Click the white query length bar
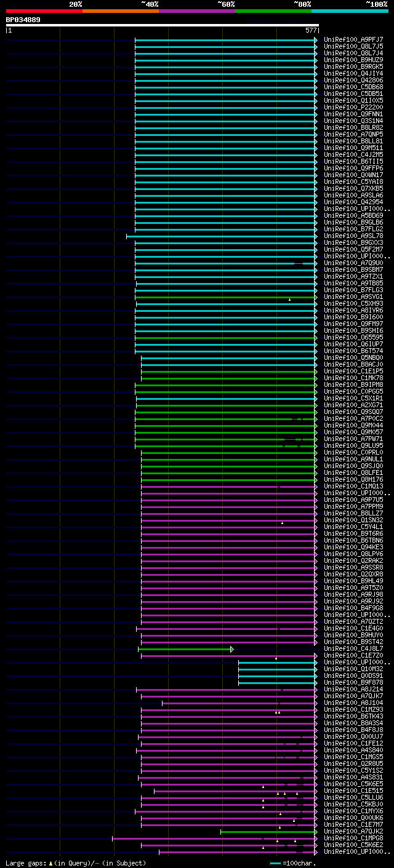Viewport: 394px width, 868px height. [x=163, y=25]
